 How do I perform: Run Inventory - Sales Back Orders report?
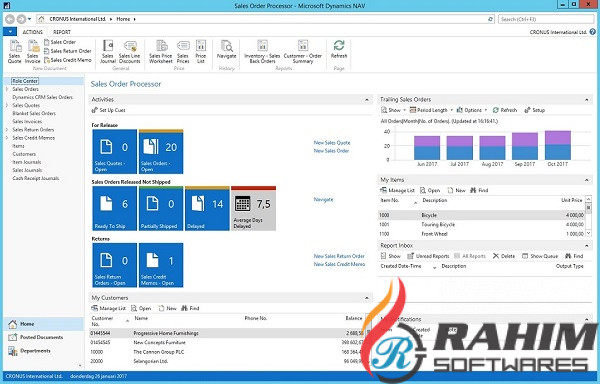pos(262,52)
